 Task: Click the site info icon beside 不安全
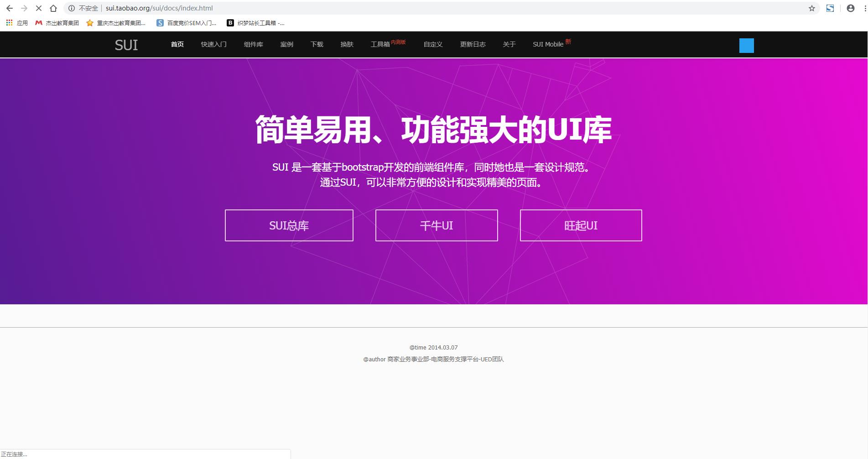72,8
